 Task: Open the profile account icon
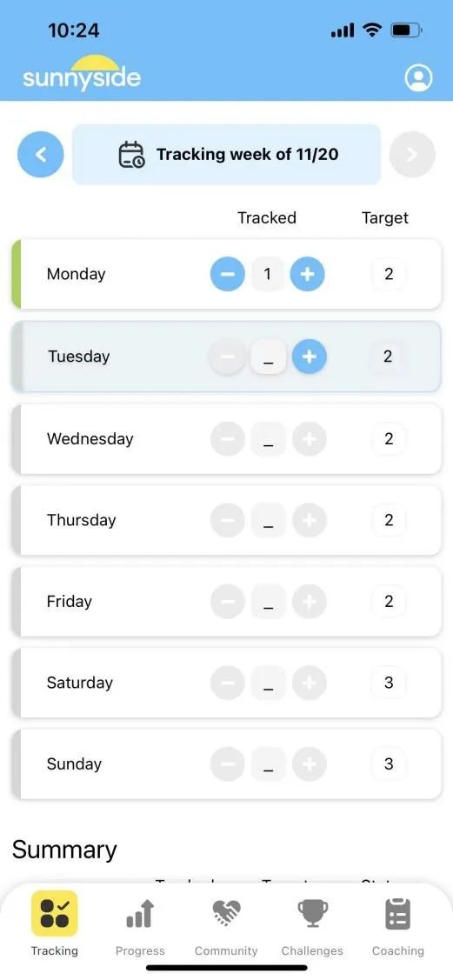click(418, 78)
